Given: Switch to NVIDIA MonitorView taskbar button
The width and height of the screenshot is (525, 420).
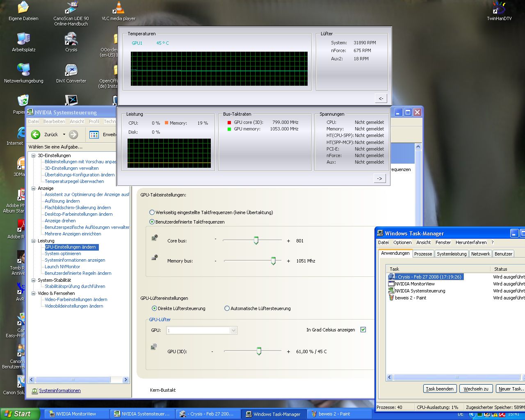Looking at the screenshot, I should coord(77,414).
